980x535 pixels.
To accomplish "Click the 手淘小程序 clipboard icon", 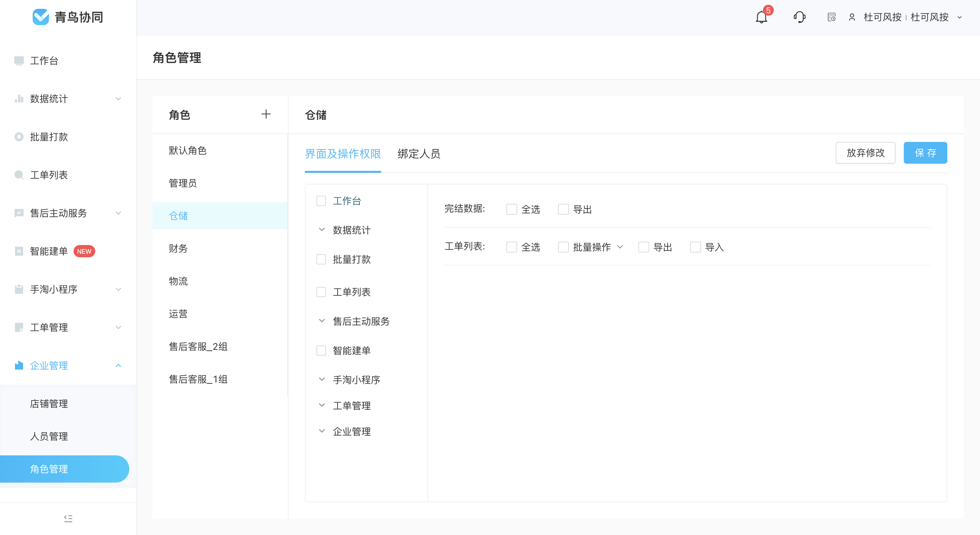I will click(x=19, y=289).
